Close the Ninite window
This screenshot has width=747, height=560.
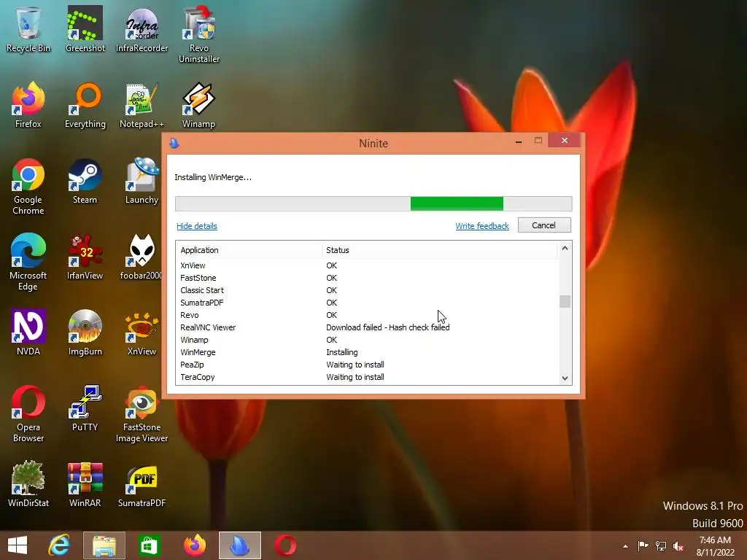565,141
